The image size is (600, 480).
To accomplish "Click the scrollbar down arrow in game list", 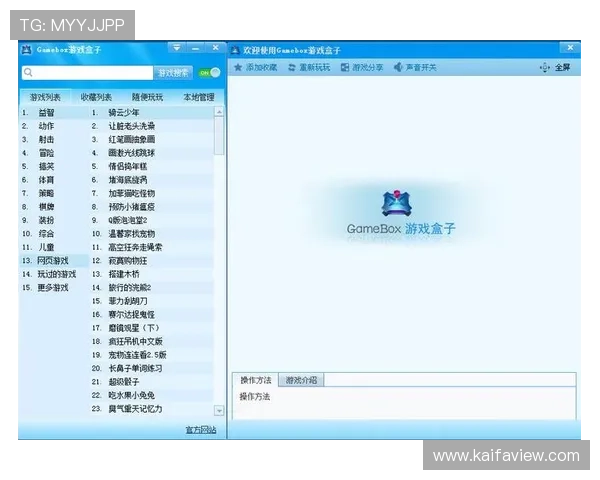I will coord(219,411).
